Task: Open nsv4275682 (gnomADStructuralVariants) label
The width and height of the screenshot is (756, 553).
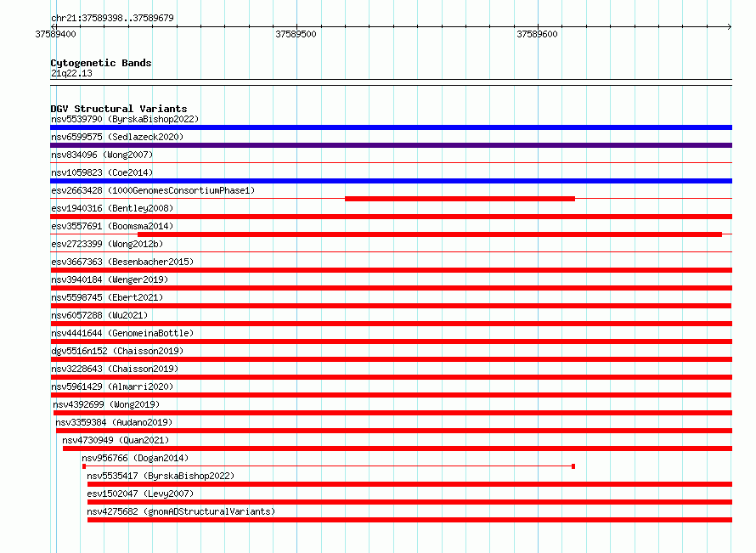Action: (181, 511)
